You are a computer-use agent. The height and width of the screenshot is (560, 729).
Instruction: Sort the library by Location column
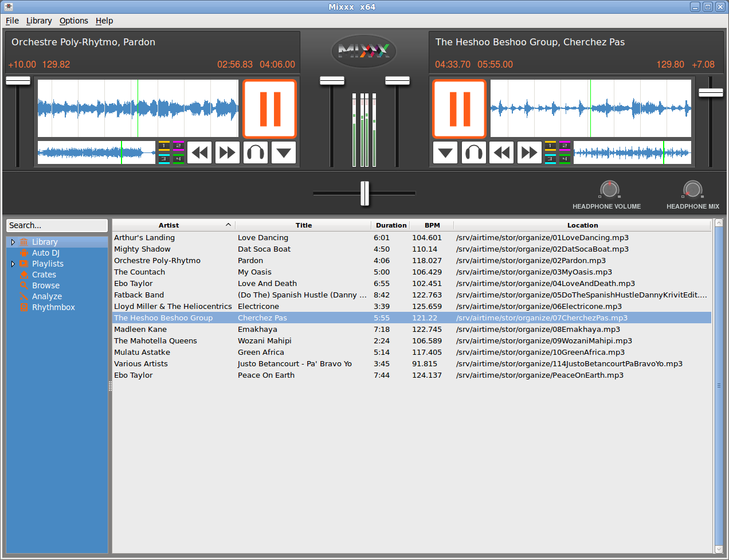[582, 225]
